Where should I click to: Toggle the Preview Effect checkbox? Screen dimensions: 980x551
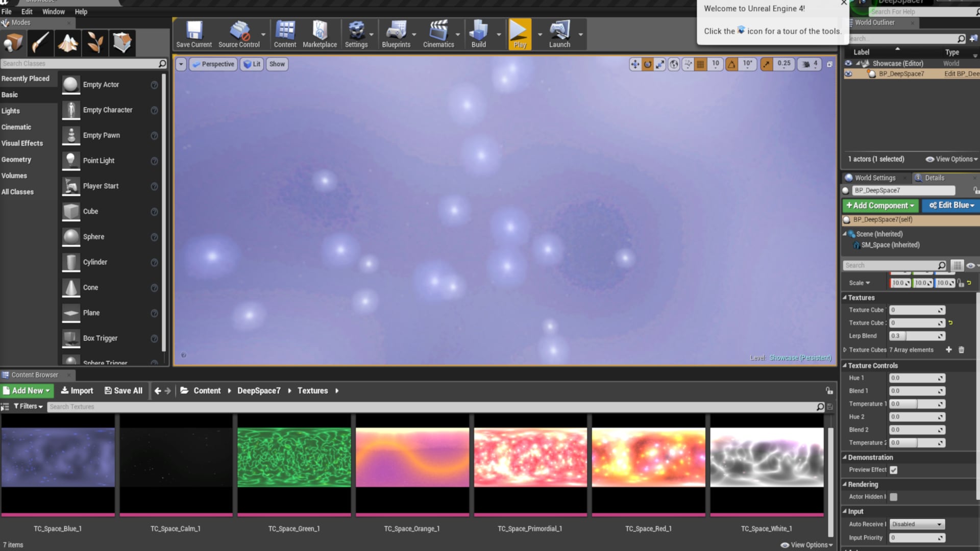893,470
